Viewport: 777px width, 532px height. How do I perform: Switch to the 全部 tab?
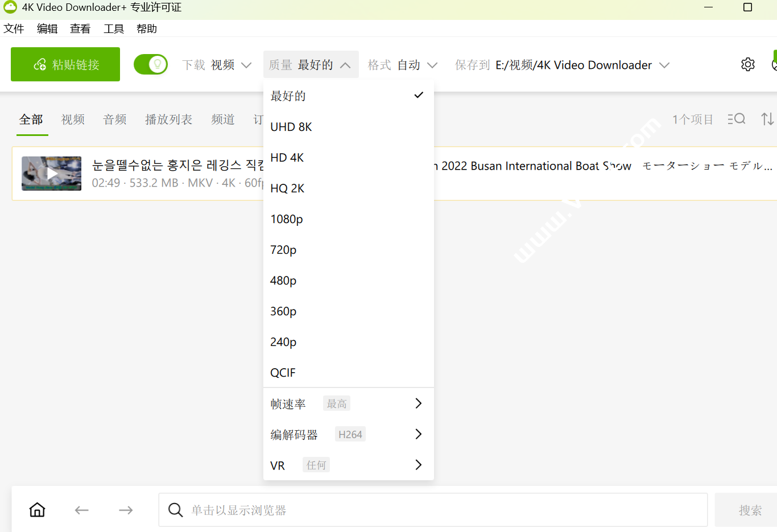tap(31, 119)
